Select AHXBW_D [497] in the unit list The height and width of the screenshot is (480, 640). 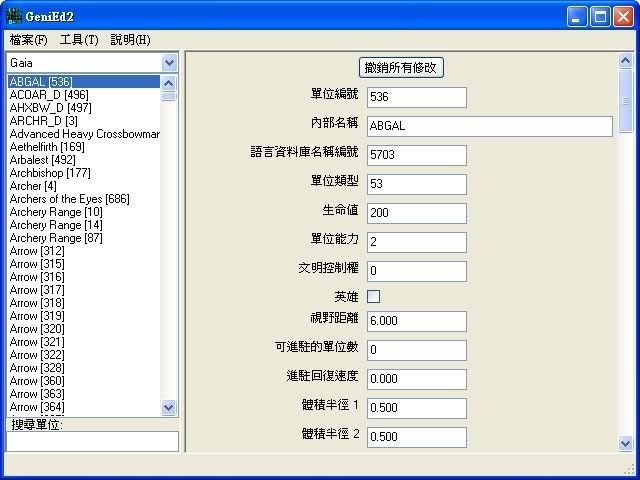click(84, 108)
